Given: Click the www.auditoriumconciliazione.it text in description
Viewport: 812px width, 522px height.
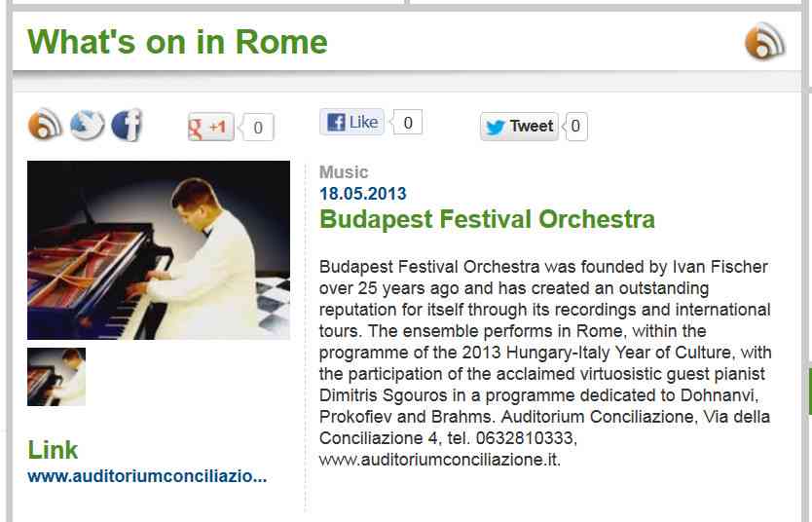Looking at the screenshot, I should (x=440, y=460).
